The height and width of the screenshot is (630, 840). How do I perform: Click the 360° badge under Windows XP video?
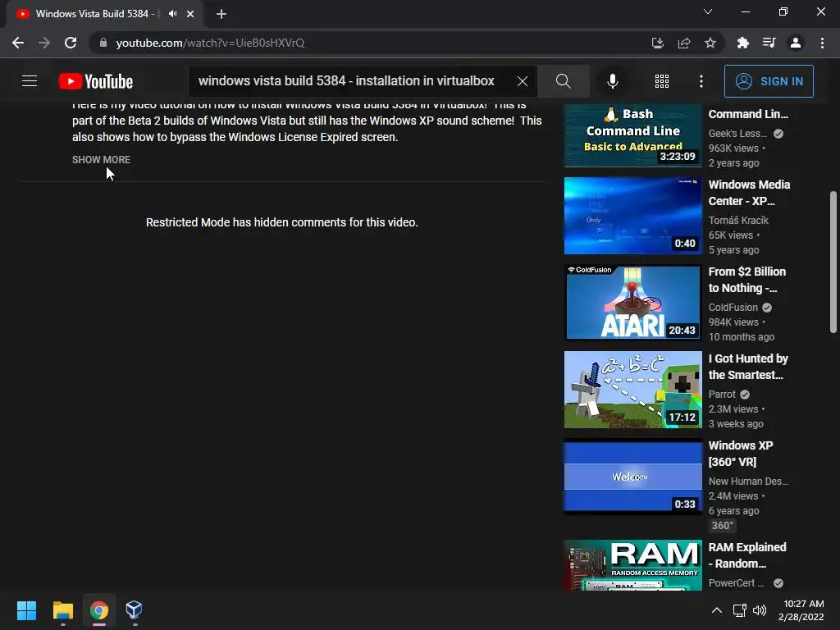[722, 526]
